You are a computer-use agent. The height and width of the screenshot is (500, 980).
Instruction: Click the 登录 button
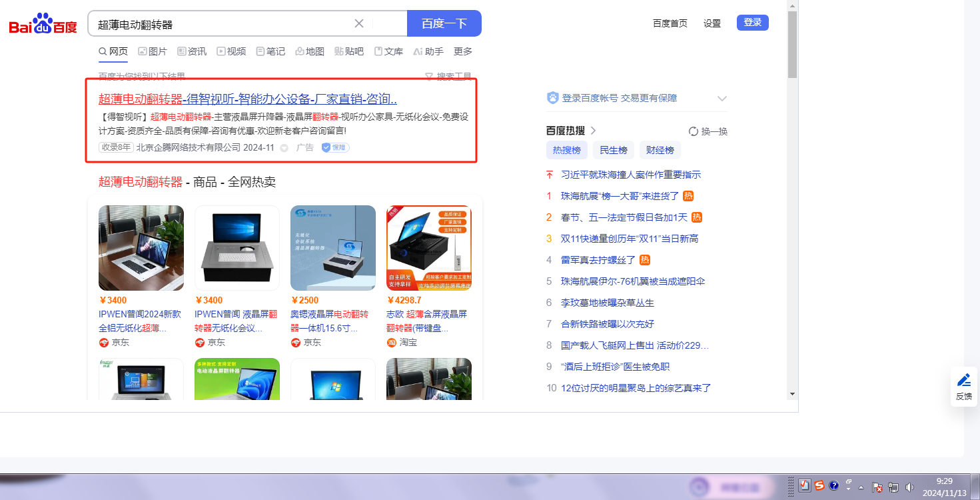coord(753,23)
